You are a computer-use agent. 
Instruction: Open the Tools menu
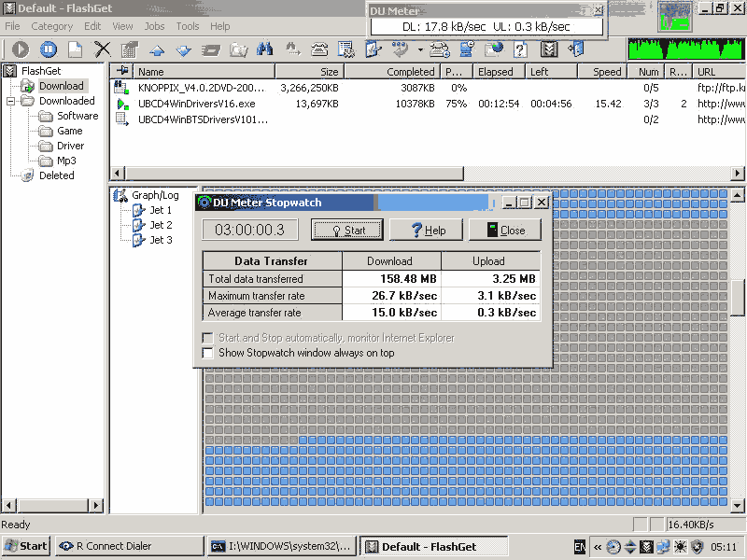coord(188,26)
